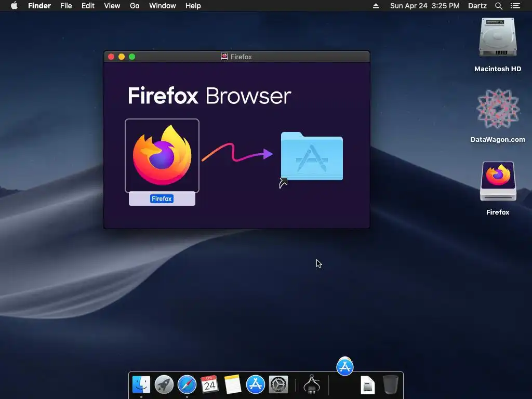Viewport: 532px width, 399px height.
Task: Open App Store from the Dock
Action: click(256, 384)
